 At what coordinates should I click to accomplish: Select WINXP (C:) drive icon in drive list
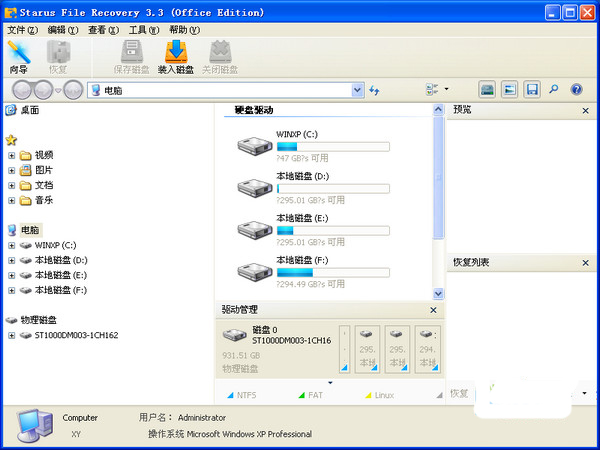[x=254, y=146]
